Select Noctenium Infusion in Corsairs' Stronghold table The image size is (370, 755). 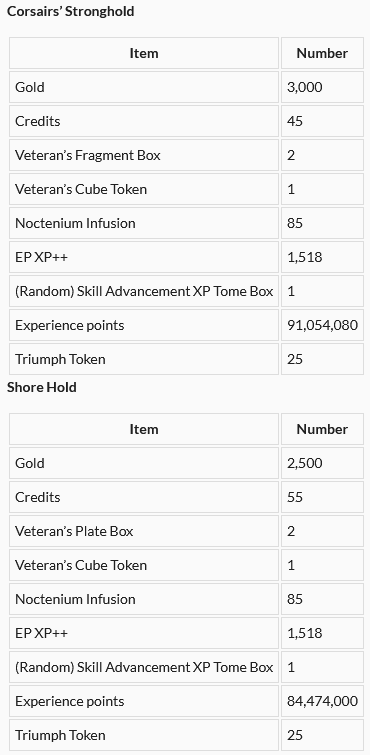[x=144, y=223]
